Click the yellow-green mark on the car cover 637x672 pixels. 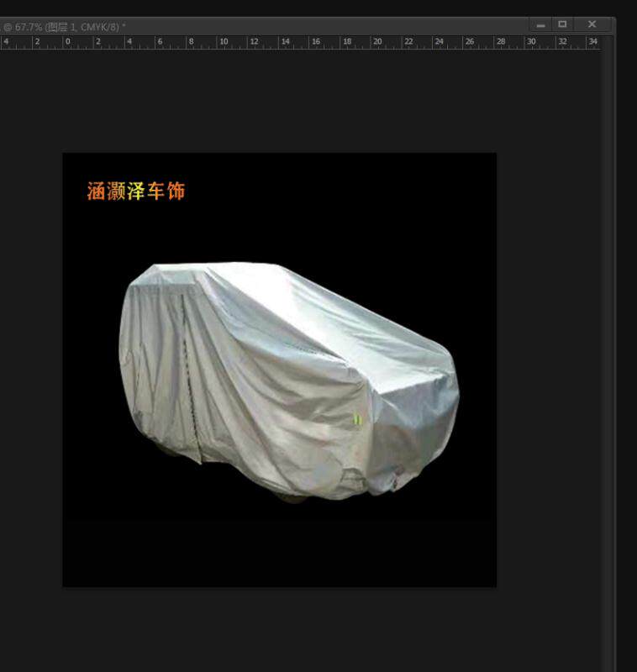pyautogui.click(x=357, y=420)
